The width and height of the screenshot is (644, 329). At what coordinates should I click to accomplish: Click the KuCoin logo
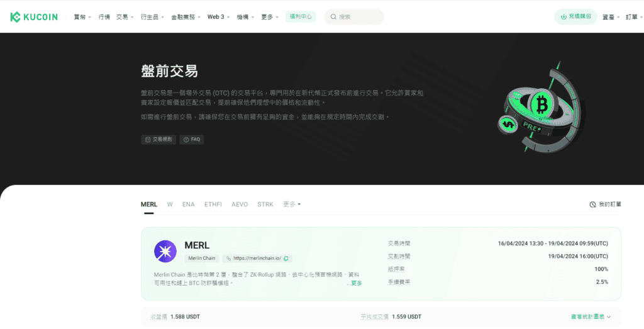click(34, 17)
